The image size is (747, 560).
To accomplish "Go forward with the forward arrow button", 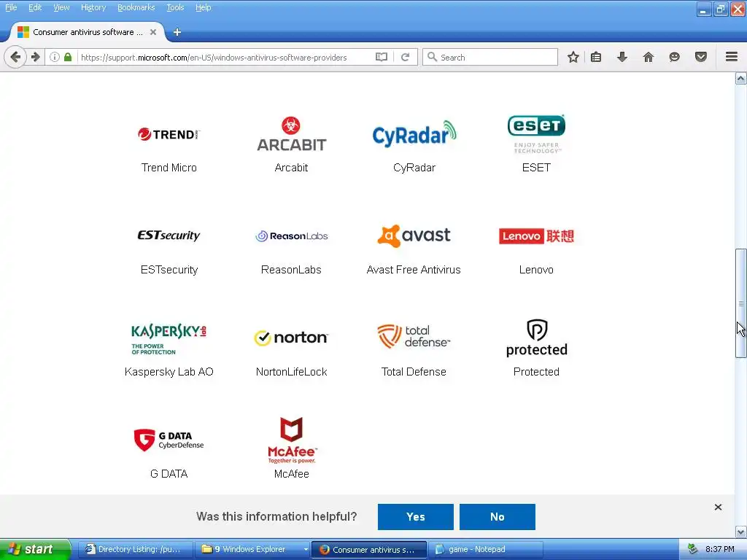I will coord(36,57).
